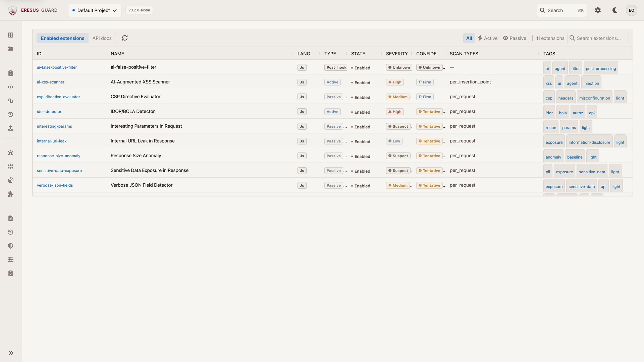Open internal-url-leak extension link
The image size is (644, 362).
pyautogui.click(x=52, y=141)
